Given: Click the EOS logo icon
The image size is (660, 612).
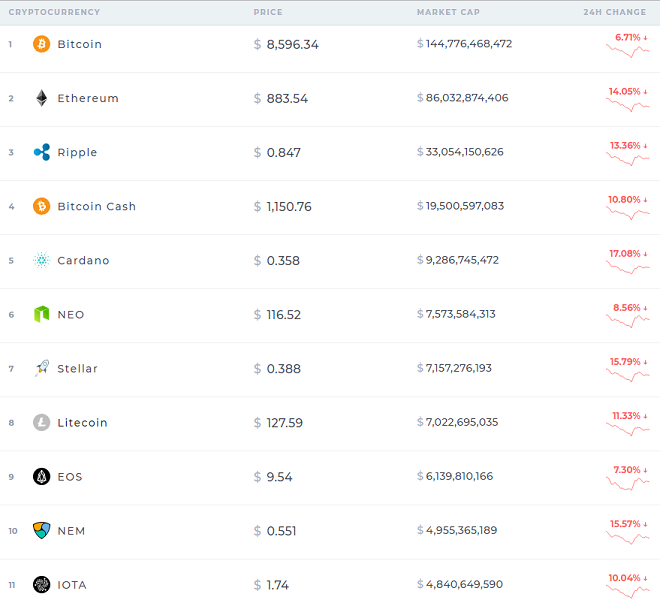Looking at the screenshot, I should [x=41, y=476].
